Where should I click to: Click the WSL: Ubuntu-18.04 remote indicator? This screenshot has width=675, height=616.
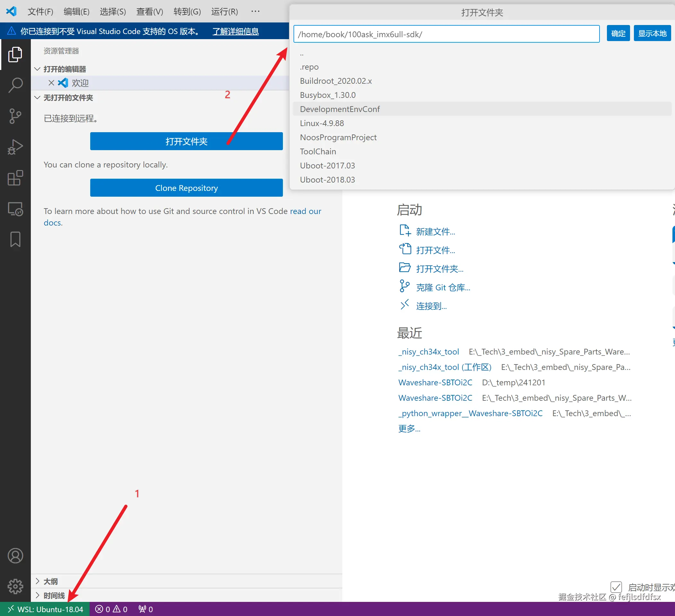[x=45, y=609]
